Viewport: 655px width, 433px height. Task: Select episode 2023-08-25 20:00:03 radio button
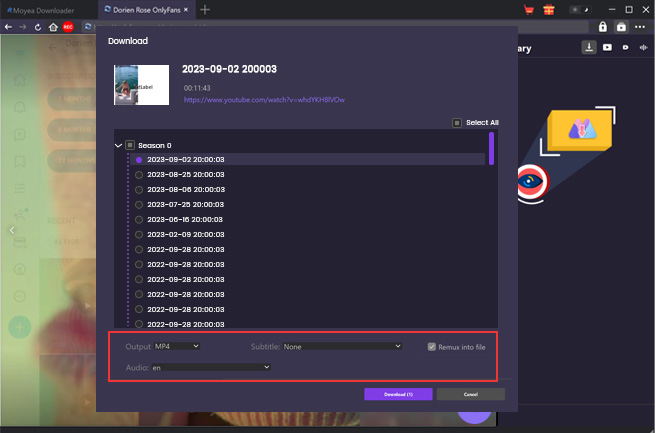(x=139, y=174)
